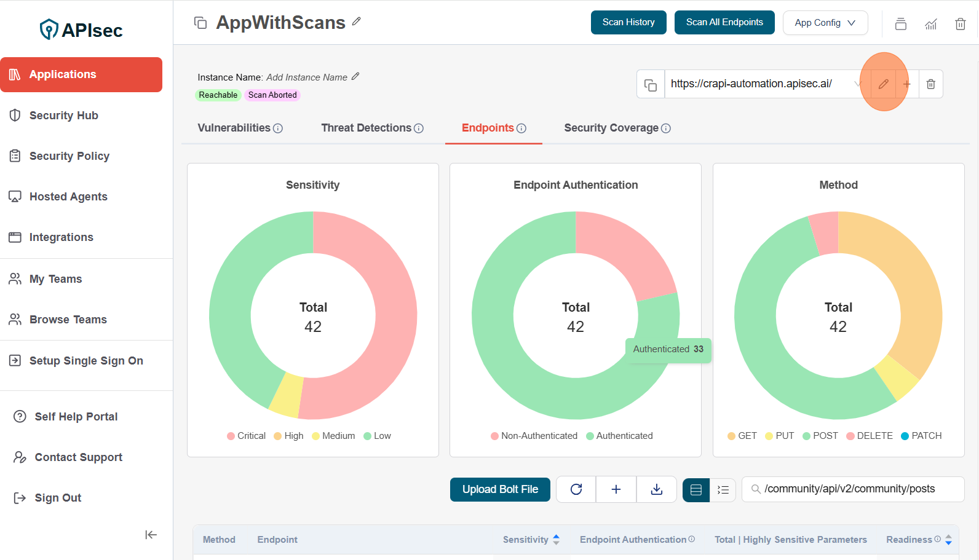The height and width of the screenshot is (560, 979).
Task: Click the plus icon beside instance URL
Action: (906, 84)
